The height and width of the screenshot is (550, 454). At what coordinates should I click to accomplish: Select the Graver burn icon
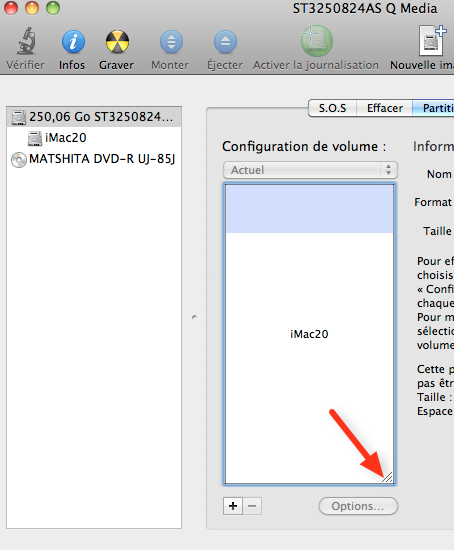point(117,42)
